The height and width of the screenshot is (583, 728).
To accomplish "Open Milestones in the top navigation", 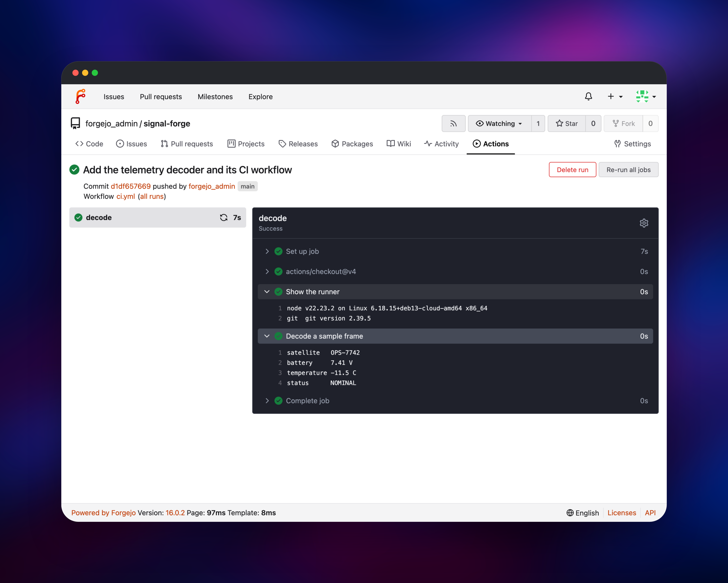I will (x=215, y=97).
